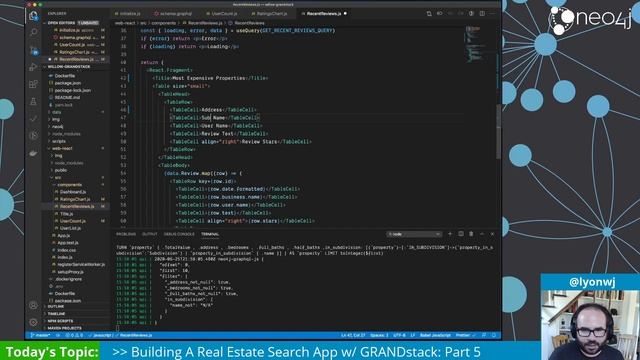Open README.md in the file tree

pyautogui.click(x=67, y=98)
